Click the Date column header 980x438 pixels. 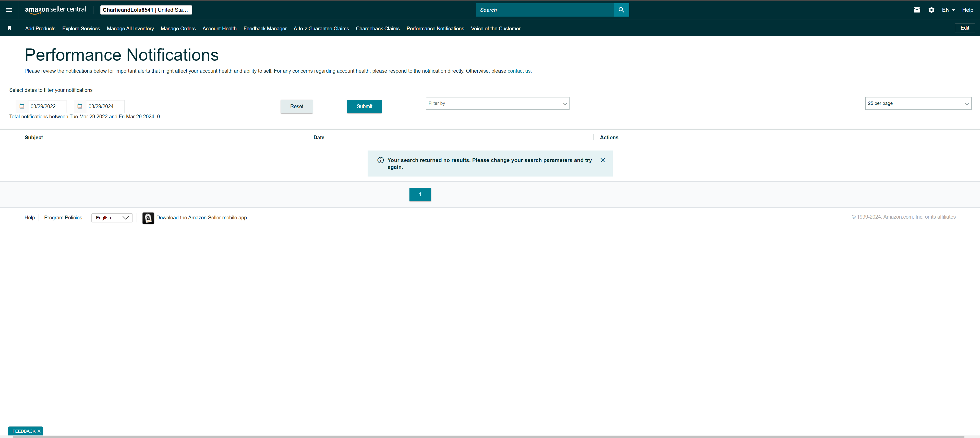pos(319,138)
